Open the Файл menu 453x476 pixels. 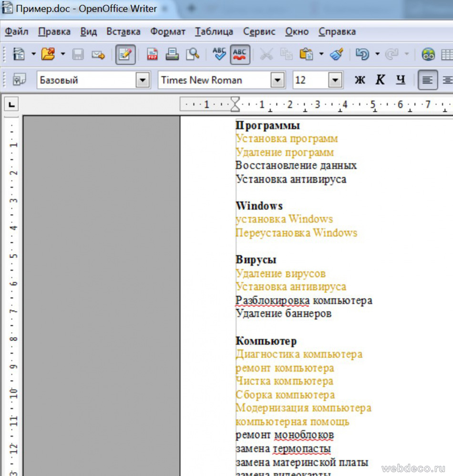coord(17,31)
